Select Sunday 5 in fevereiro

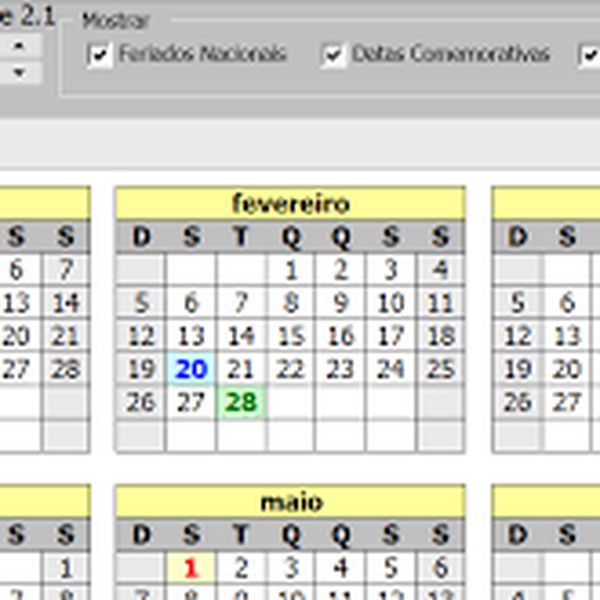pos(141,303)
